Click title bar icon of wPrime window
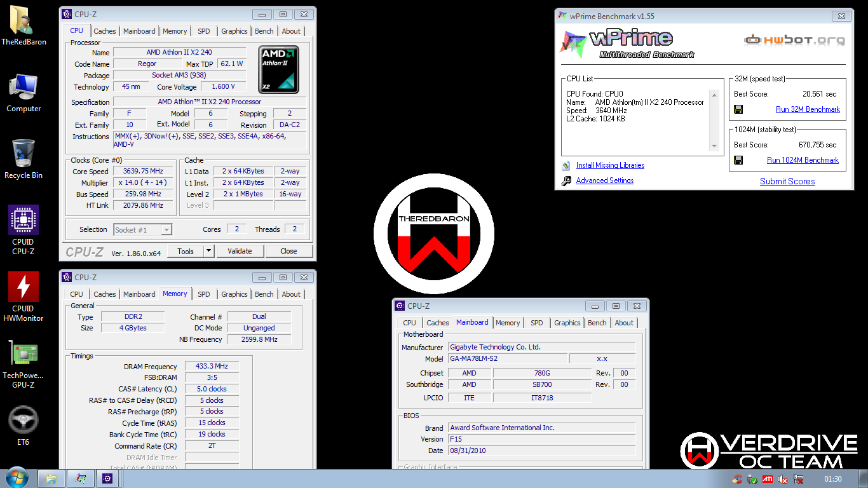868x488 pixels. [x=562, y=16]
